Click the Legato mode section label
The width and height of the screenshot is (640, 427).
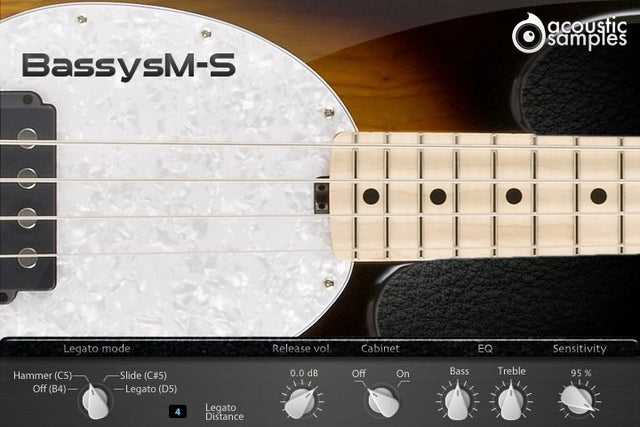[97, 349]
